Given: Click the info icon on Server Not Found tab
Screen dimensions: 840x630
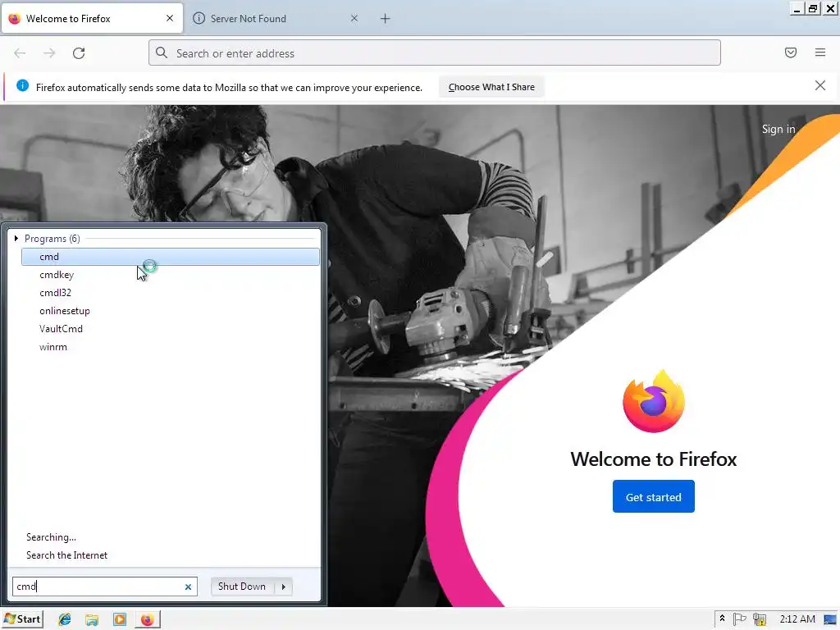Looking at the screenshot, I should click(199, 18).
